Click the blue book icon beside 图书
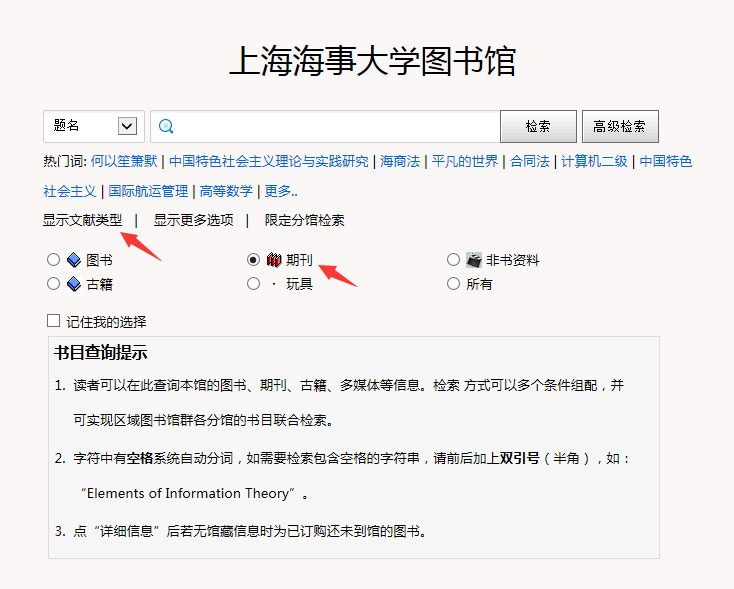This screenshot has width=734, height=589. tap(74, 260)
